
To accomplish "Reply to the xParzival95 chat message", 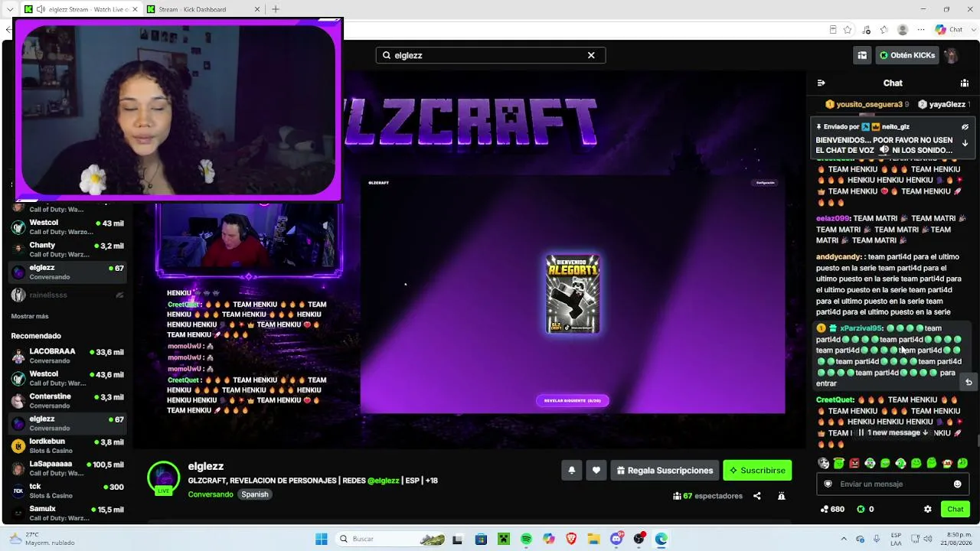I will point(969,382).
